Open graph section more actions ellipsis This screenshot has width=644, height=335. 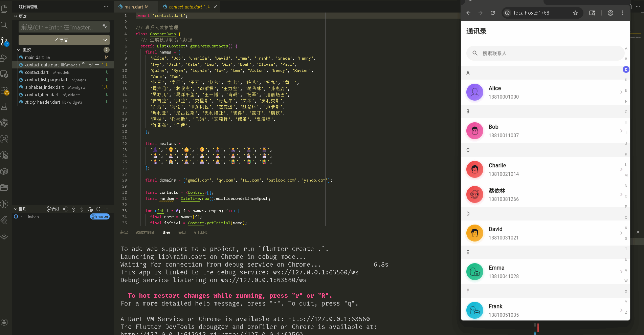tap(106, 209)
